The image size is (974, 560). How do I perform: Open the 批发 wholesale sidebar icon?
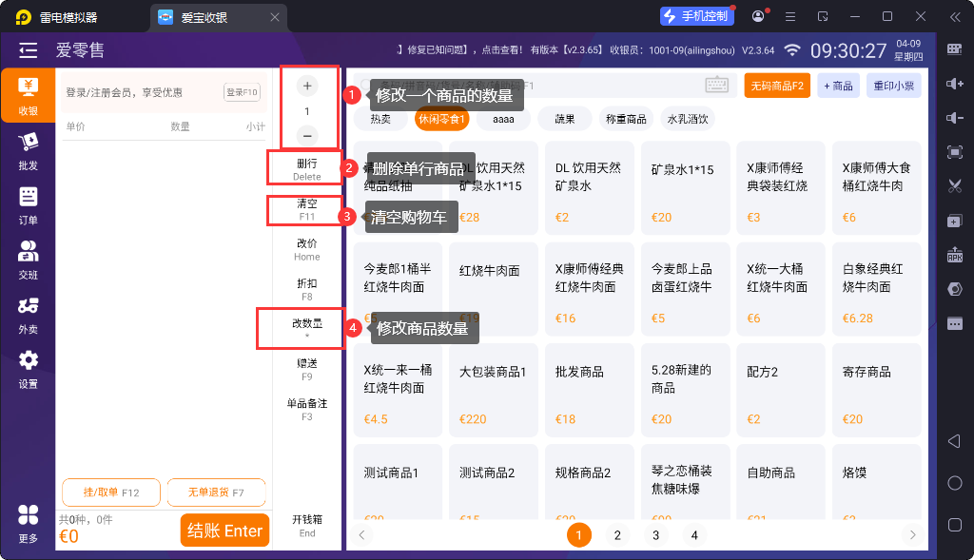(x=28, y=150)
